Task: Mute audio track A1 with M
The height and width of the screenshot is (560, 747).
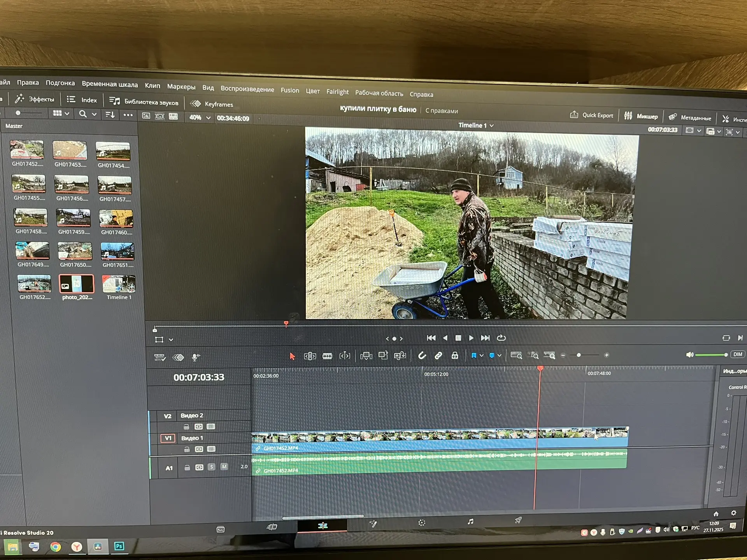Action: click(x=224, y=467)
